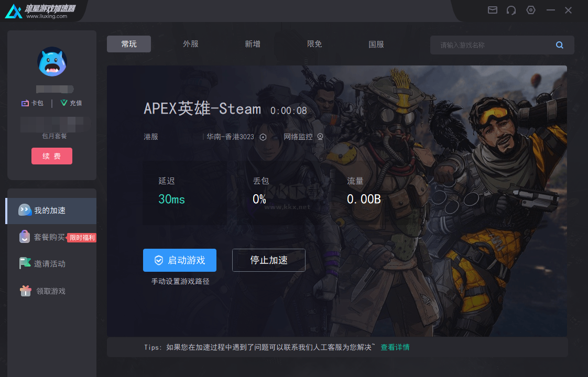
Task: Click the search magnifier icon
Action: [560, 45]
